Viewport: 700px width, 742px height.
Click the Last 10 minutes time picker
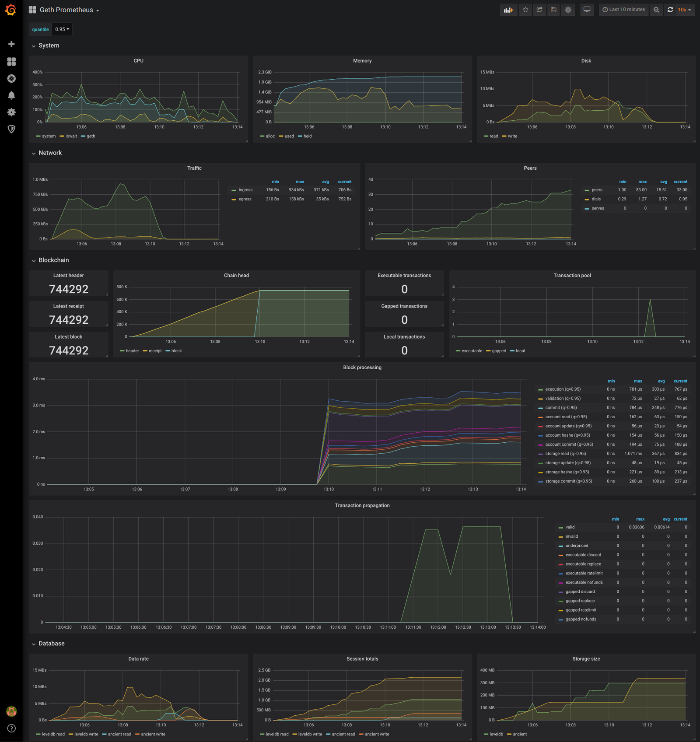623,9
